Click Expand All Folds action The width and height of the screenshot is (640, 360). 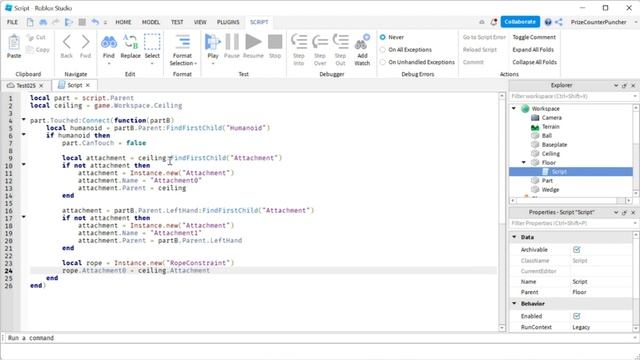click(533, 50)
